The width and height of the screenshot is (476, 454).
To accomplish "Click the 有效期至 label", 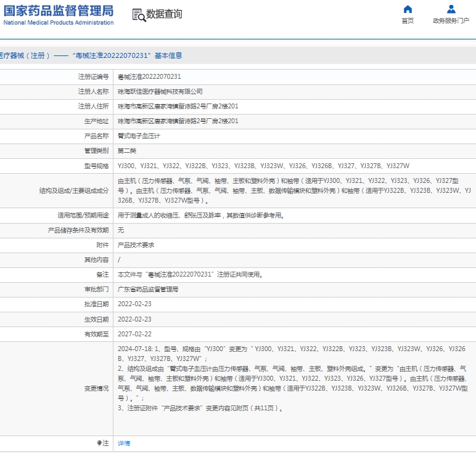I will [x=96, y=334].
